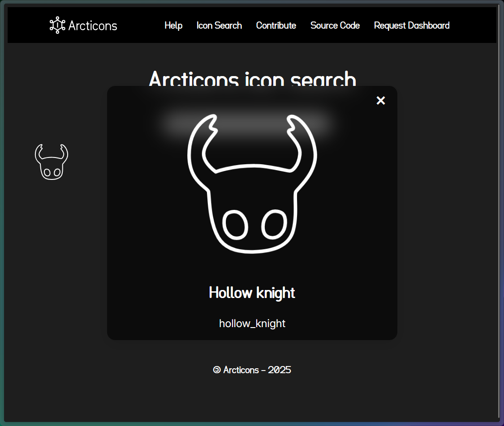
Task: Click the Arcticons – 2025 footer text
Action: 252,370
